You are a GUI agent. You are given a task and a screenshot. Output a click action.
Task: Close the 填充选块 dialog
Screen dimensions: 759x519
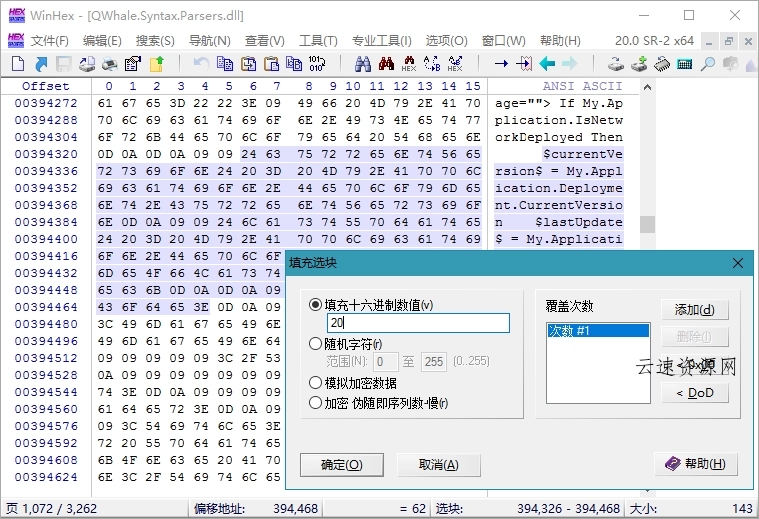click(x=738, y=263)
